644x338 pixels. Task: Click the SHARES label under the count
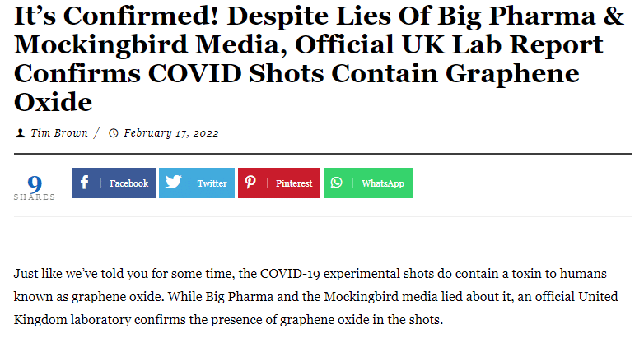[35, 197]
